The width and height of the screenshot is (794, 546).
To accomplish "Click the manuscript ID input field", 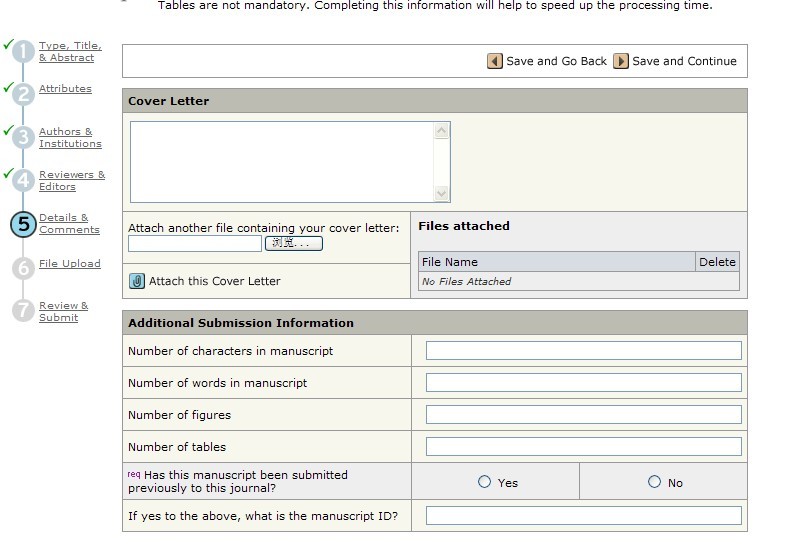I will point(583,516).
